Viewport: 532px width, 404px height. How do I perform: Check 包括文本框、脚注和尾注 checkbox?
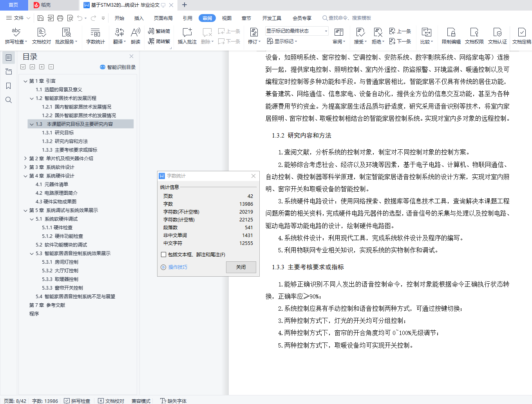(164, 255)
